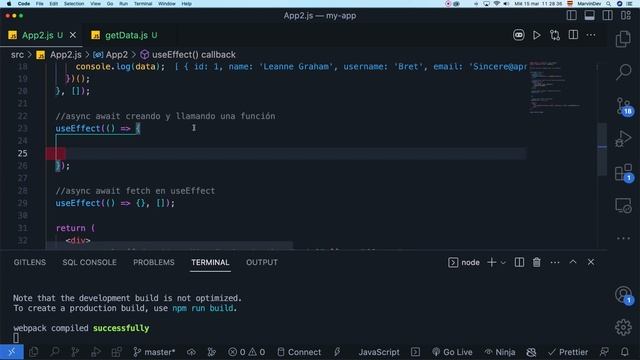Open the PROBLEMS panel tab
The image size is (640, 360).
point(154,262)
